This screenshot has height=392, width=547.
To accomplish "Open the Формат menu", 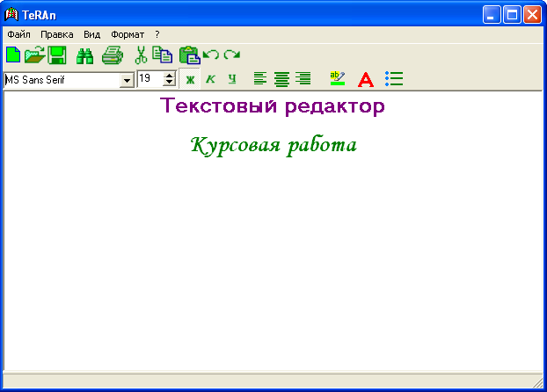I will 128,34.
